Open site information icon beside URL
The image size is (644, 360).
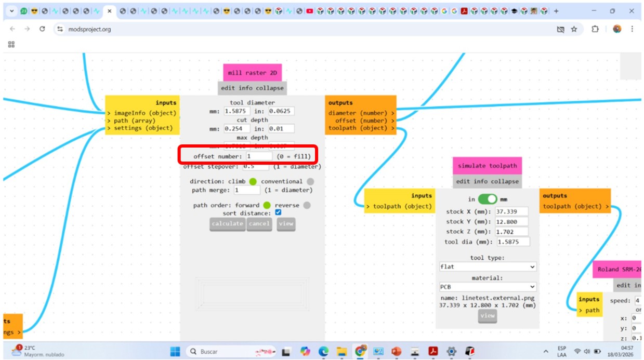tap(60, 29)
